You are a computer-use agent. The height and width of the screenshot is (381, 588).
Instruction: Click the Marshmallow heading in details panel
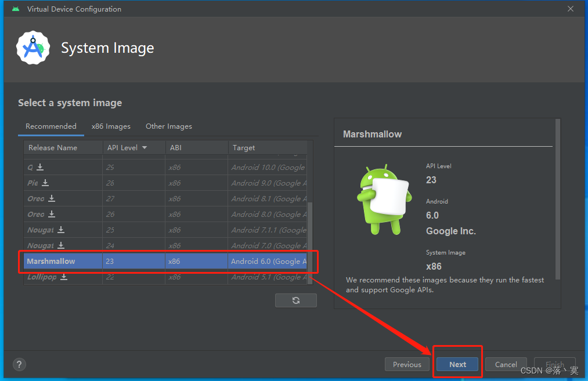(x=373, y=134)
